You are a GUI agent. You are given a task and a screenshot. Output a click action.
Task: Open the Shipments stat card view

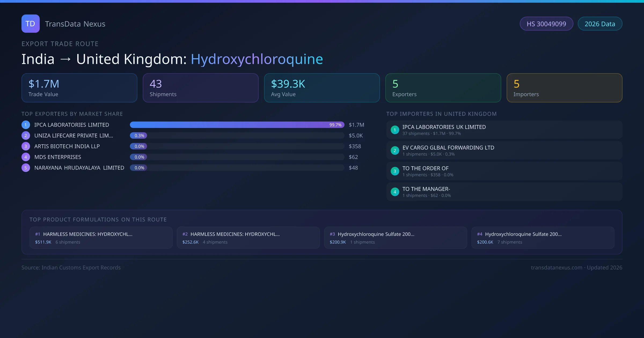pos(201,88)
